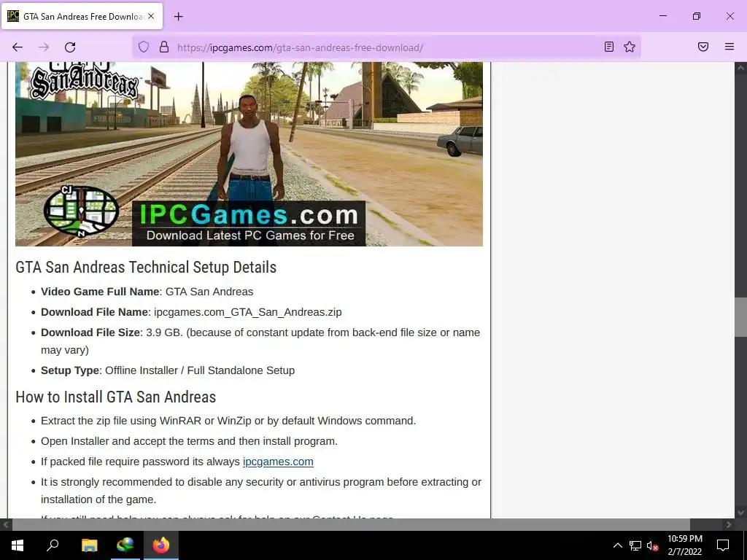Click the IPCGames.com banner image
The image size is (747, 560).
point(249,154)
